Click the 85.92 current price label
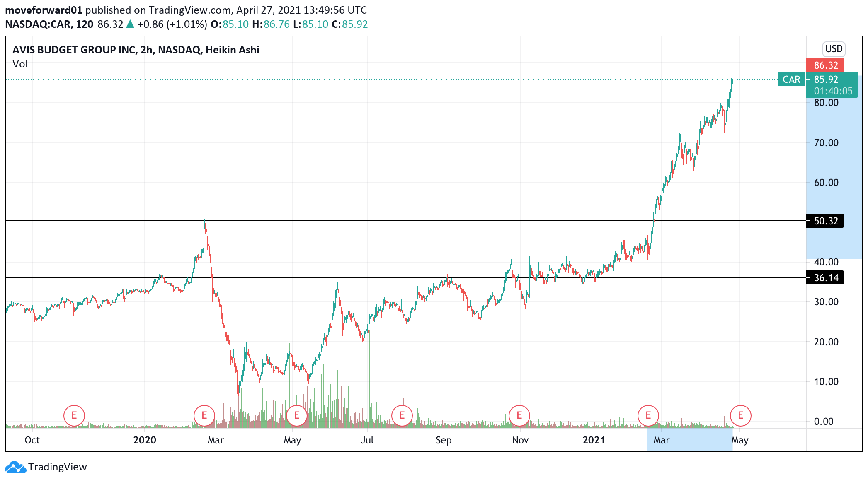Image resolution: width=868 pixels, height=482 pixels. click(x=826, y=79)
